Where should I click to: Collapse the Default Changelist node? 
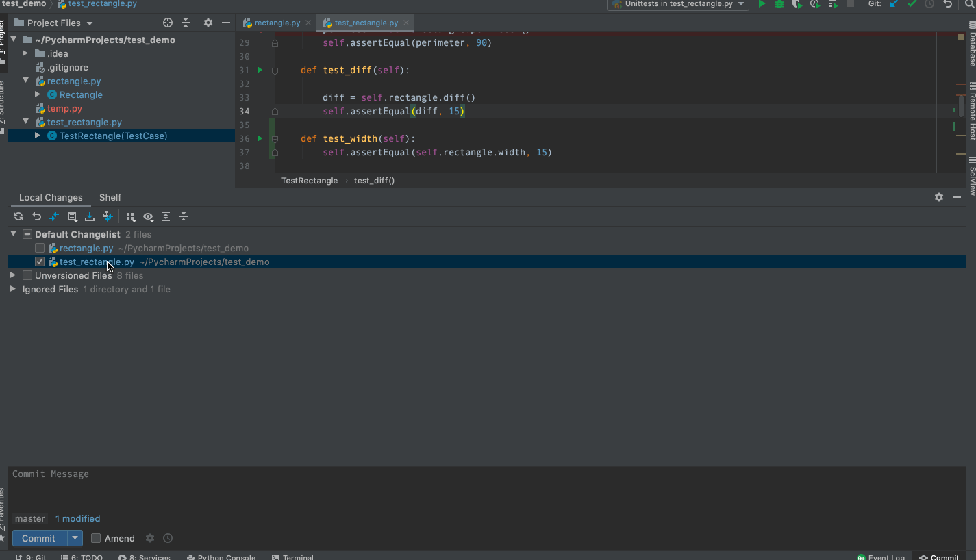click(14, 234)
